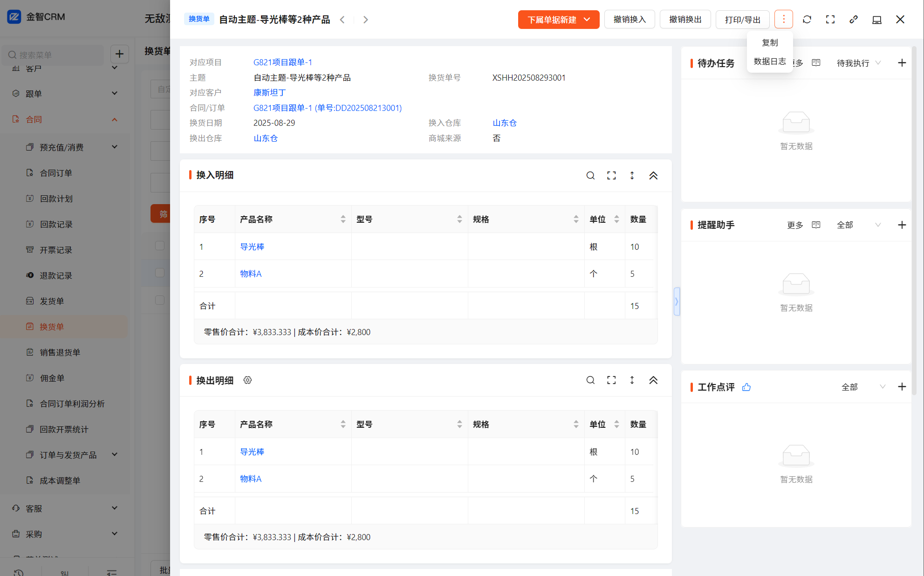Expand 换入明细 table to fullscreen
This screenshot has width=924, height=576.
point(611,176)
